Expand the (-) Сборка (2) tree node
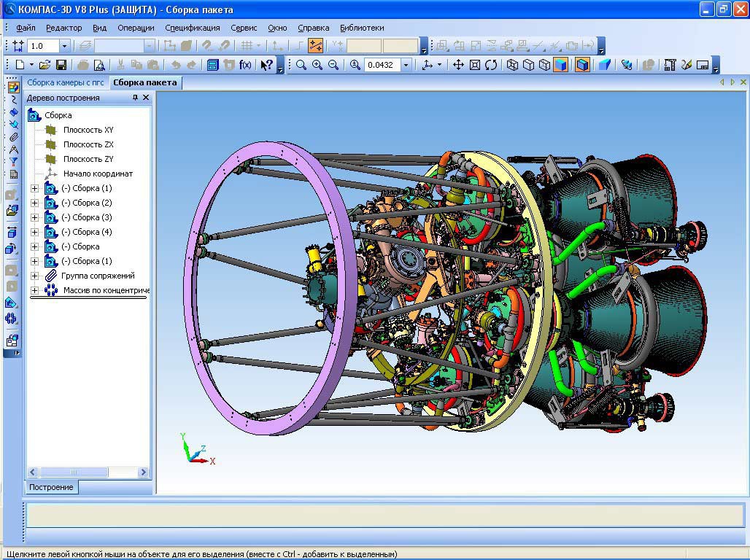The width and height of the screenshot is (750, 560). pos(34,203)
